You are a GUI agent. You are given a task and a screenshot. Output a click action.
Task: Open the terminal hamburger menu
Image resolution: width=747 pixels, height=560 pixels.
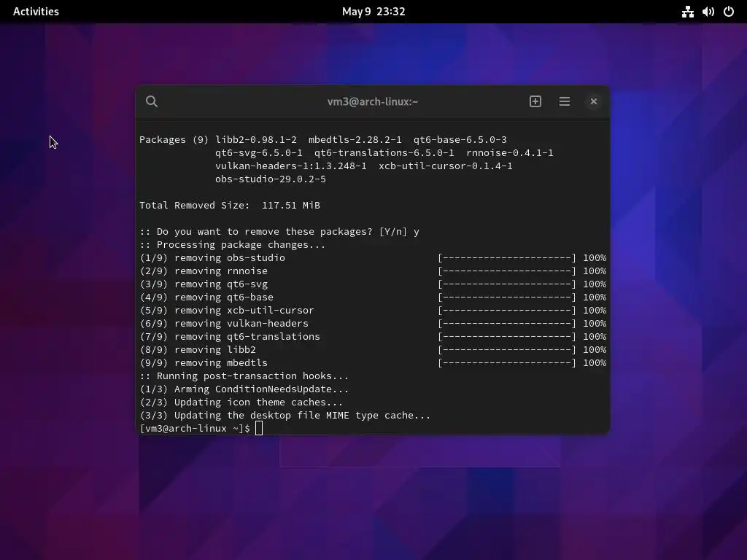pos(565,101)
